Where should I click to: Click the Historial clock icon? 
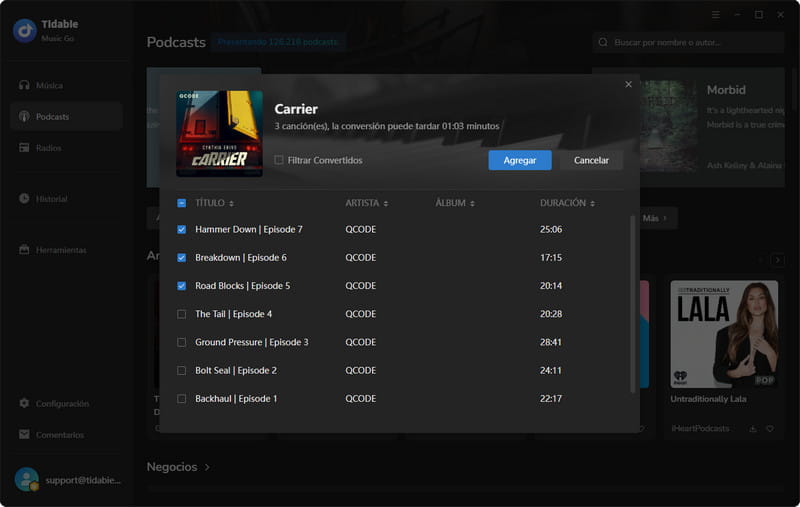pyautogui.click(x=24, y=198)
